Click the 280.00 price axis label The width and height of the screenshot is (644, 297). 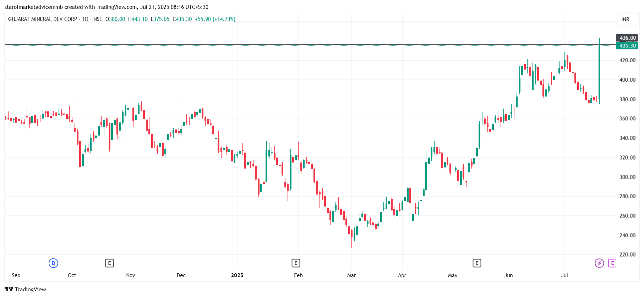pos(627,196)
